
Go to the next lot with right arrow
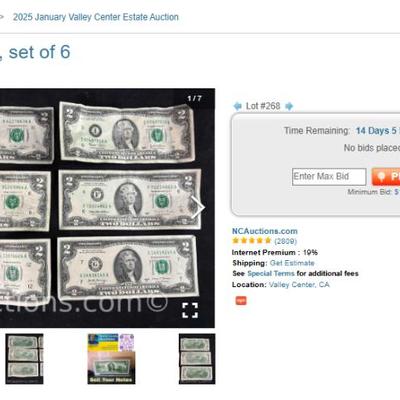(289, 106)
